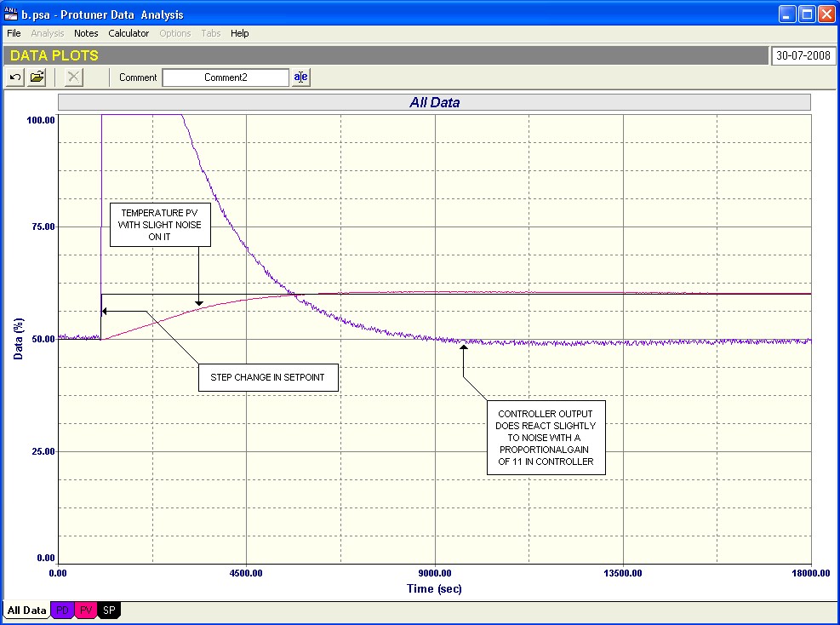840x625 pixels.
Task: Select the black SP tab
Action: point(110,610)
